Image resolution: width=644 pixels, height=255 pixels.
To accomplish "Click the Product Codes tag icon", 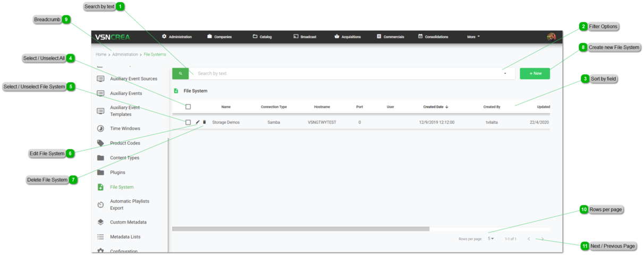I will coord(100,143).
